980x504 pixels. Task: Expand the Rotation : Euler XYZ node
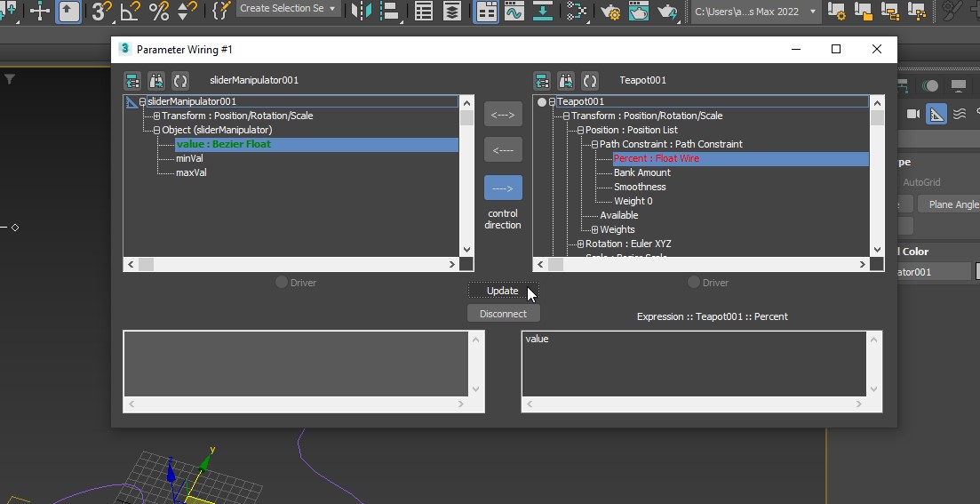pos(580,244)
